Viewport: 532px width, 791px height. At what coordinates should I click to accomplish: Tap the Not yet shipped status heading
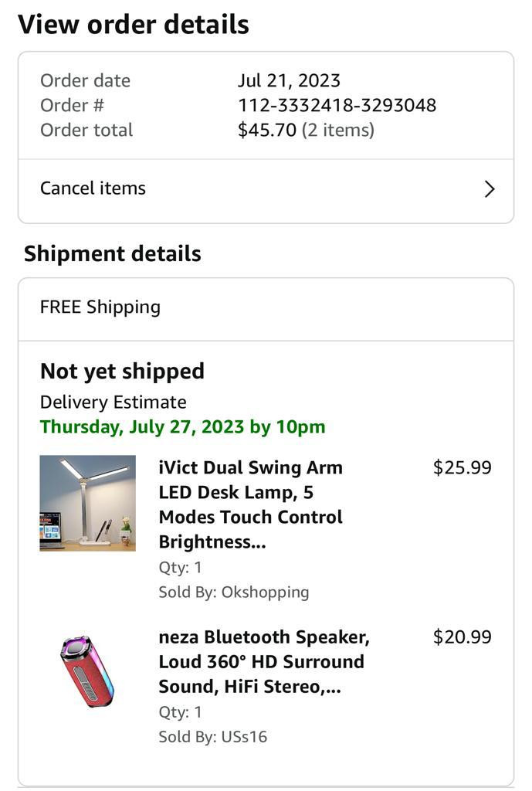pos(122,372)
